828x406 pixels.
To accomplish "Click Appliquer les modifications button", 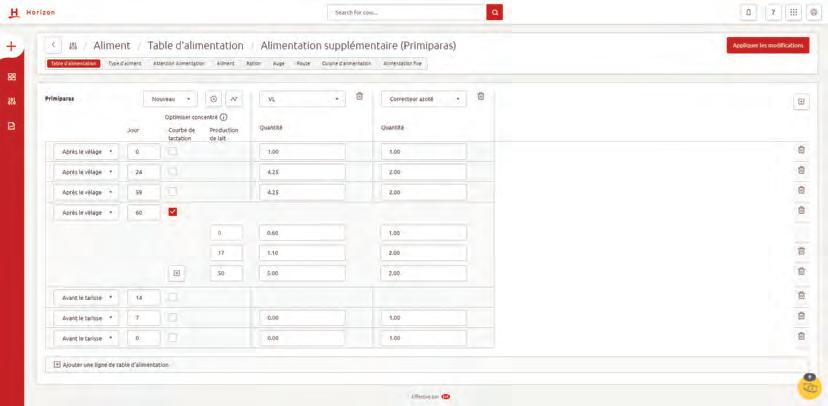I will coord(768,45).
